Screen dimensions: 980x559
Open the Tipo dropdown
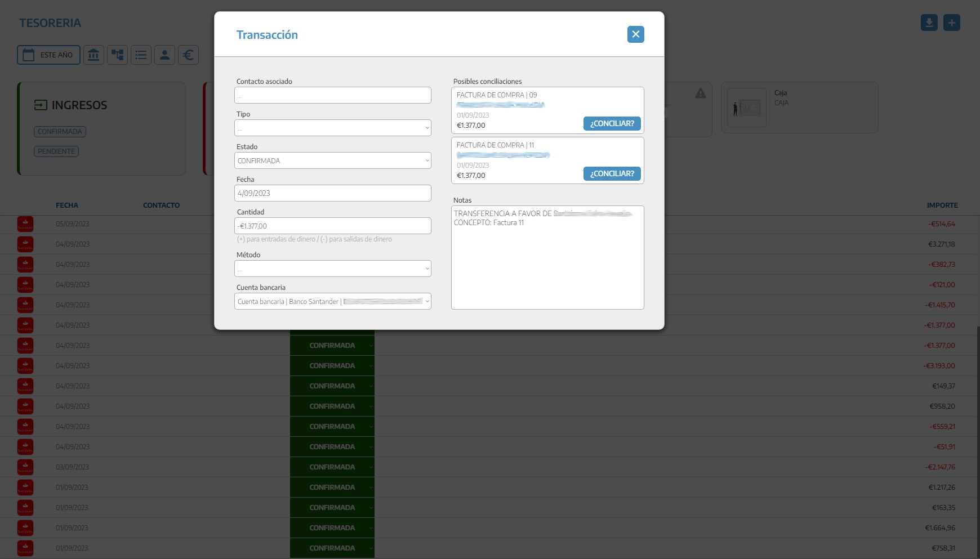tap(332, 128)
